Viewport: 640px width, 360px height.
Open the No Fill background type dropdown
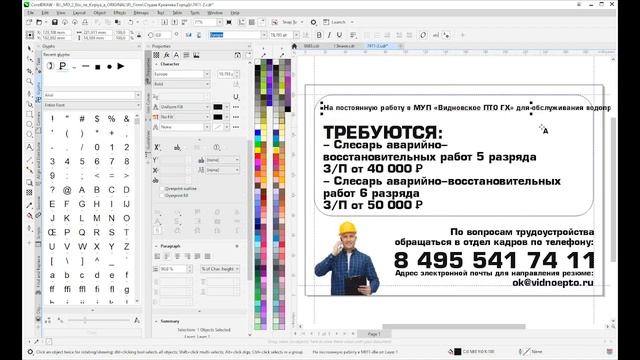185,117
